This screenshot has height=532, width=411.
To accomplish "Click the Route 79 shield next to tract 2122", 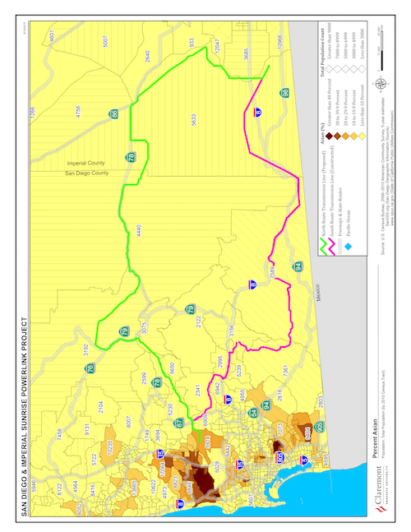I will pos(190,309).
